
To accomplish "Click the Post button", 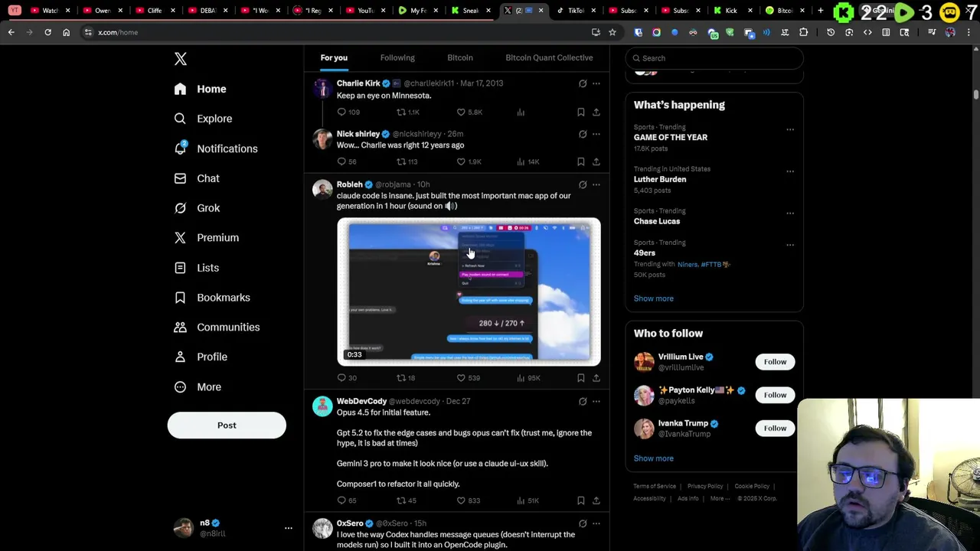I will pos(227,425).
